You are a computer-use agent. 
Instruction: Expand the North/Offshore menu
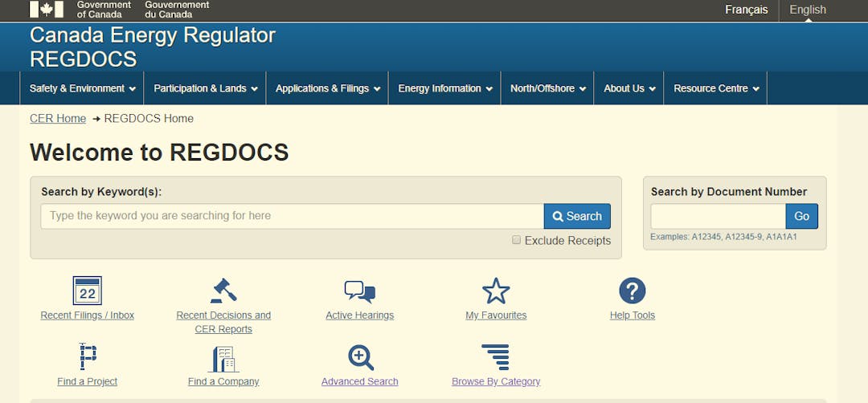547,88
